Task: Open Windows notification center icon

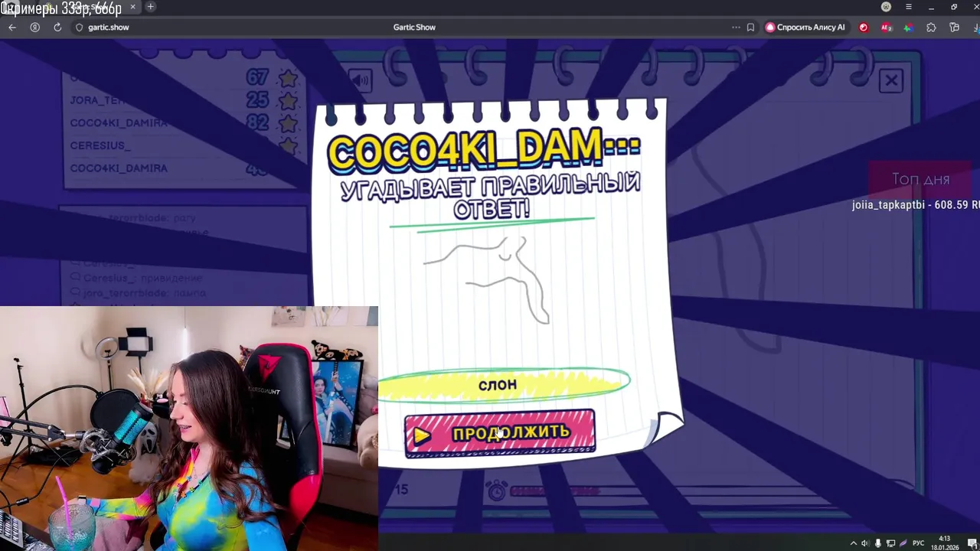Action: pos(972,543)
